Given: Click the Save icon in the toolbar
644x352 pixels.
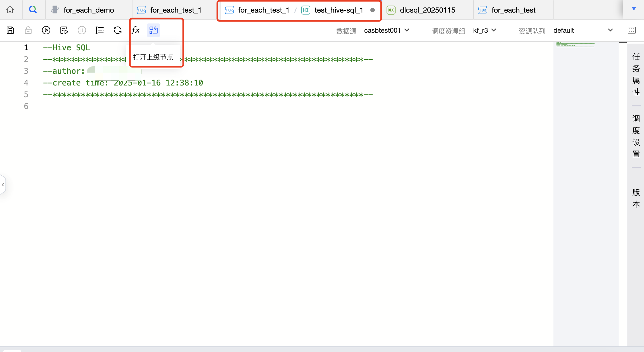Looking at the screenshot, I should (x=10, y=30).
